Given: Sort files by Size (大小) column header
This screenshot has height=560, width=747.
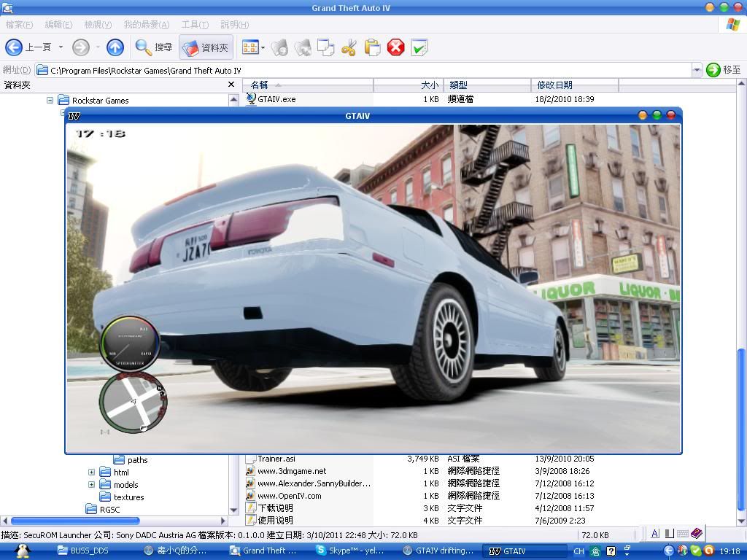Looking at the screenshot, I should point(409,85).
